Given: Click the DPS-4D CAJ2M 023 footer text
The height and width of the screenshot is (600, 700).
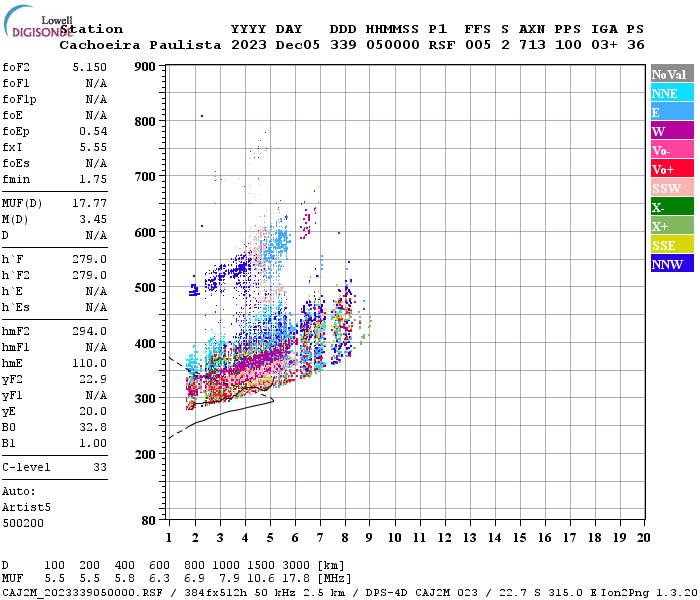Looking at the screenshot, I should [x=421, y=593].
